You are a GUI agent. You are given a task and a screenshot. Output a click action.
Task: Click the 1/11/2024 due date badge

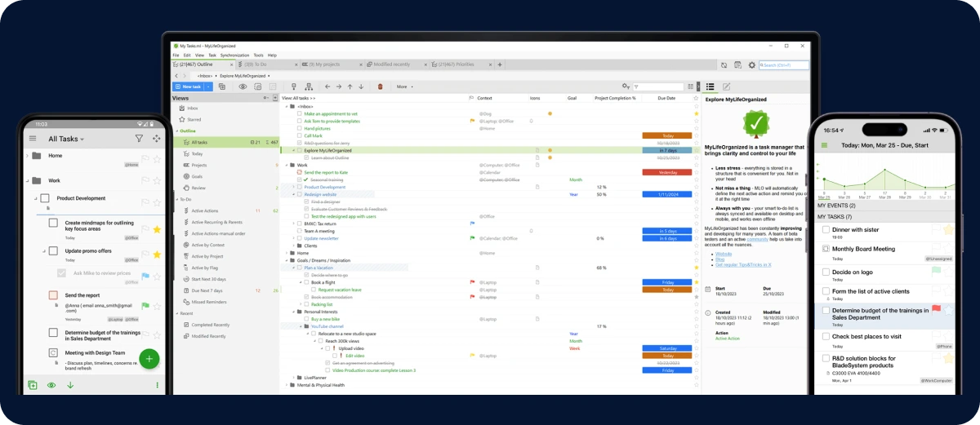[x=667, y=194]
